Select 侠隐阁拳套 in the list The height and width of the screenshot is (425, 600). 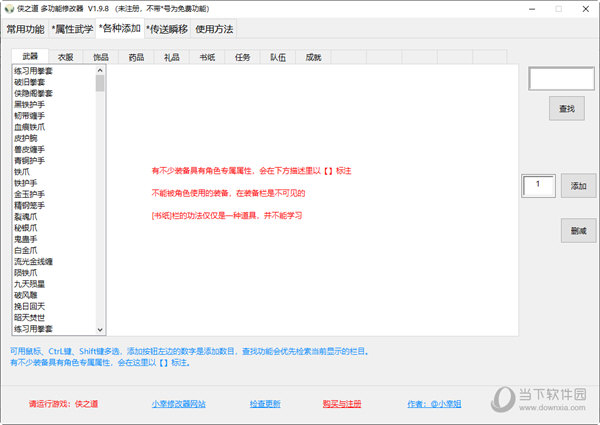click(x=33, y=93)
